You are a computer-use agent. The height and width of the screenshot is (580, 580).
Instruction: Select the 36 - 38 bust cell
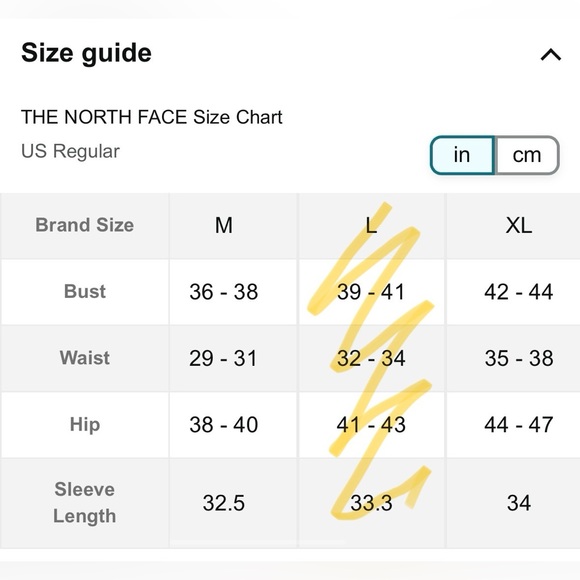click(224, 291)
